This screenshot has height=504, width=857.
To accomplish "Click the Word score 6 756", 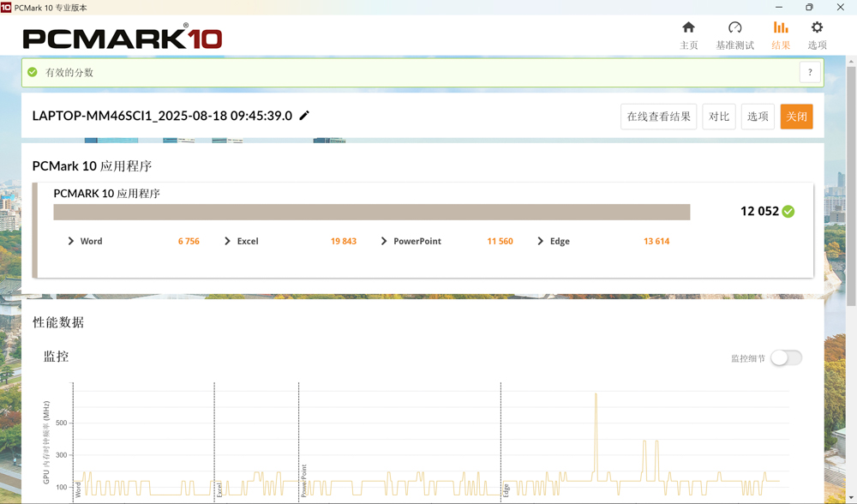I will click(189, 241).
